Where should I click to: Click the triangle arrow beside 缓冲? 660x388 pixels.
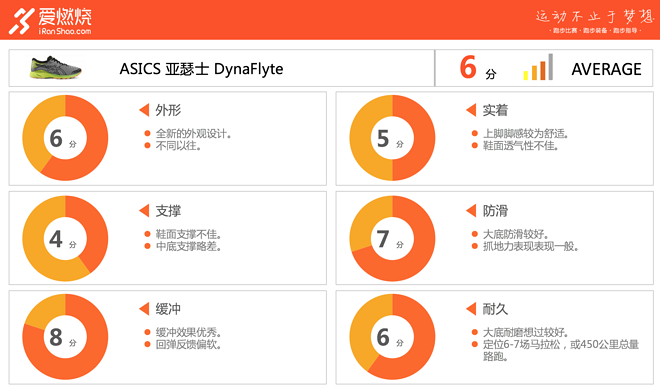(144, 308)
